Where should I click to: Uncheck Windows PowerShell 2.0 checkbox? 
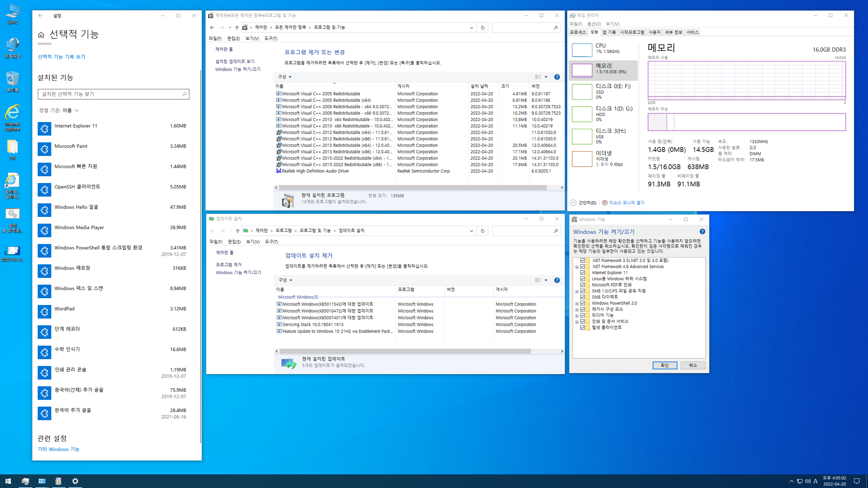coord(583,303)
